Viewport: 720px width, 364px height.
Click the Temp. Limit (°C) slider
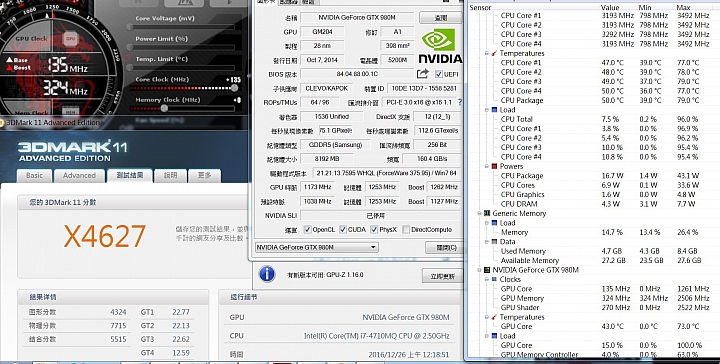pyautogui.click(x=183, y=67)
